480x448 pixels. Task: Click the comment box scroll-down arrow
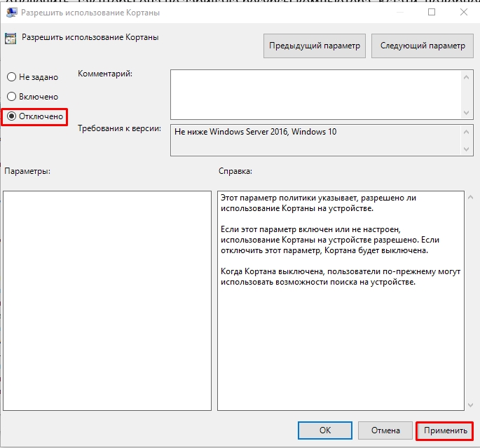coord(466,113)
